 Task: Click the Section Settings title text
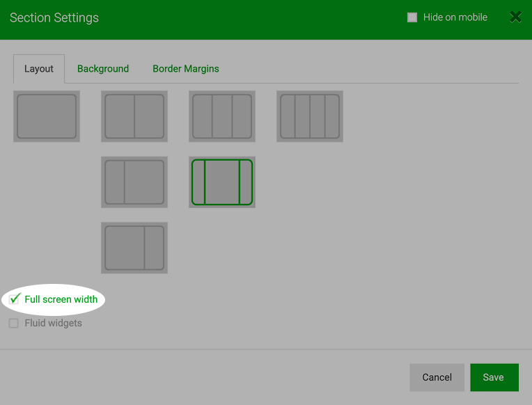[54, 17]
